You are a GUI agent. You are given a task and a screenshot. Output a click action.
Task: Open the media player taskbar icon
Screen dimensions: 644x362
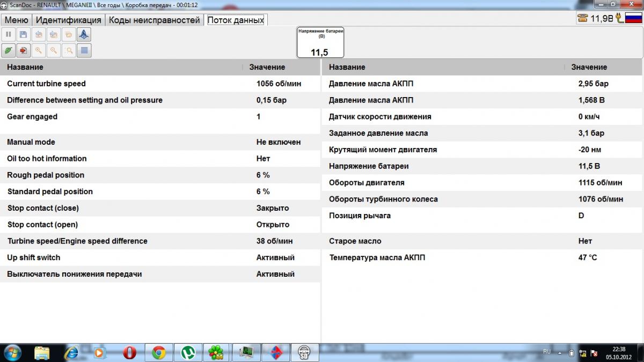pos(100,352)
